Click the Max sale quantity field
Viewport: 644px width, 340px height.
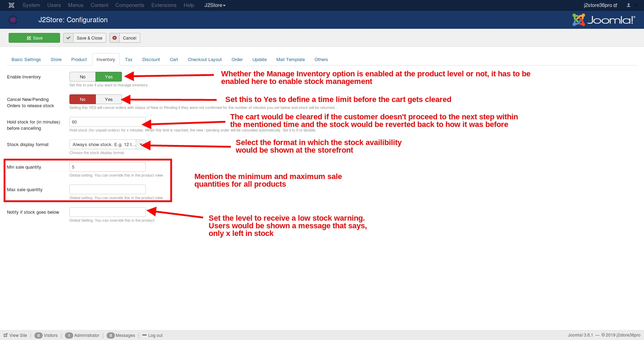tap(108, 189)
